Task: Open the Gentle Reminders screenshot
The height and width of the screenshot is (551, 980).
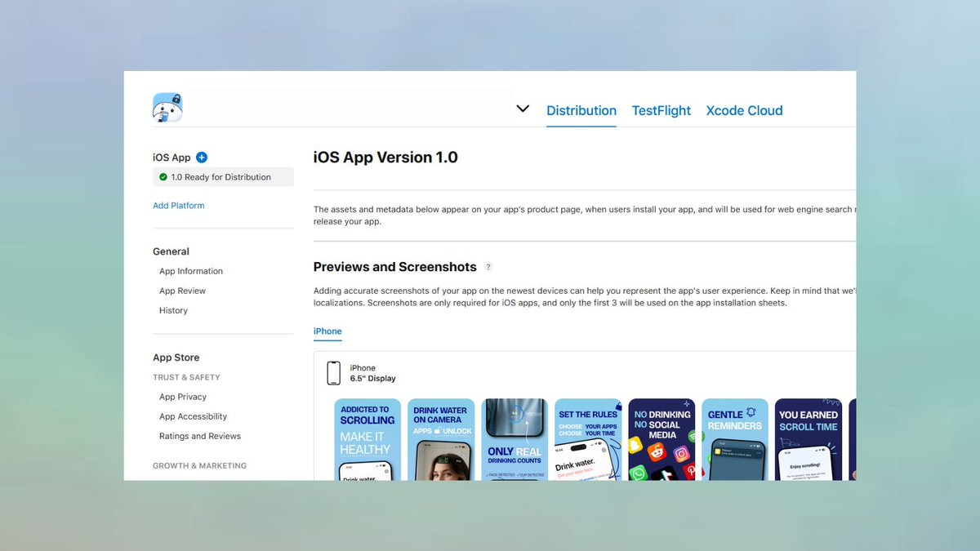Action: tap(735, 439)
